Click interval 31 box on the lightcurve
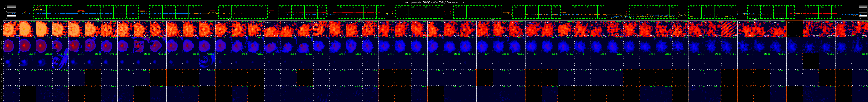This screenshot has height=102, width=868. (x=497, y=12)
